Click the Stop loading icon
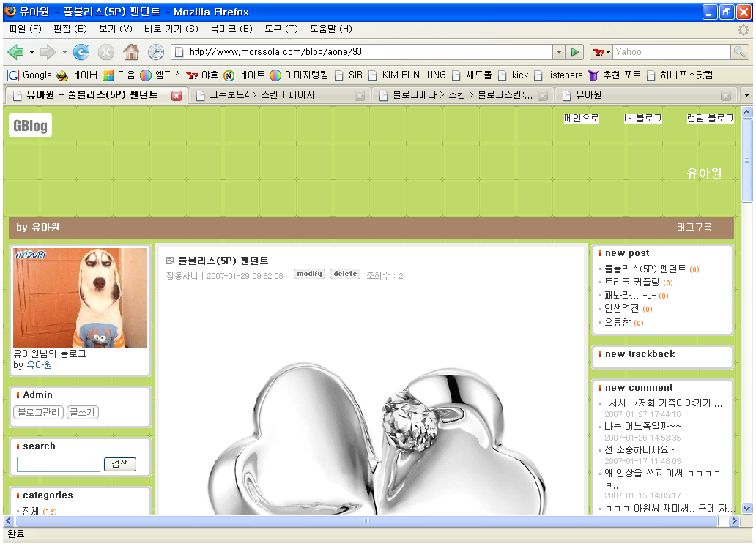This screenshot has height=546, width=756. pyautogui.click(x=106, y=52)
